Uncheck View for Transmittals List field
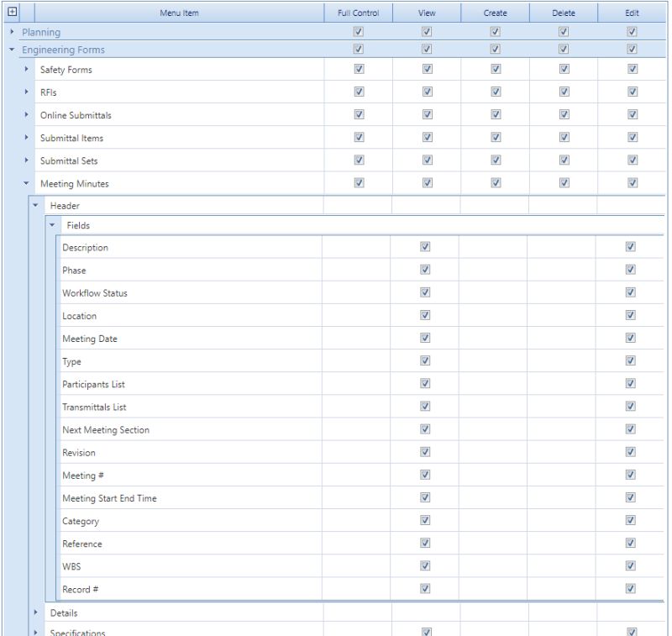 tap(425, 407)
